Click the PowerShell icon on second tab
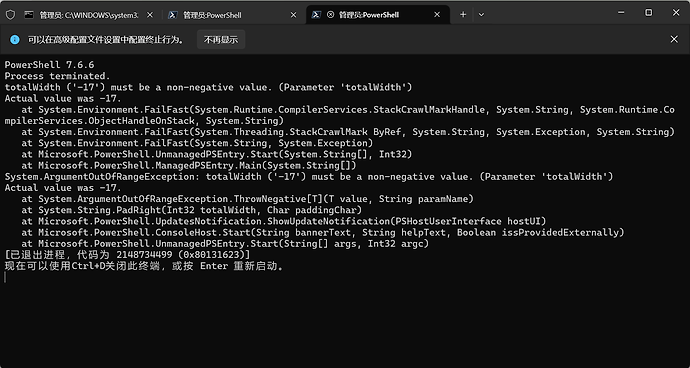This screenshot has width=690, height=368. 173,15
